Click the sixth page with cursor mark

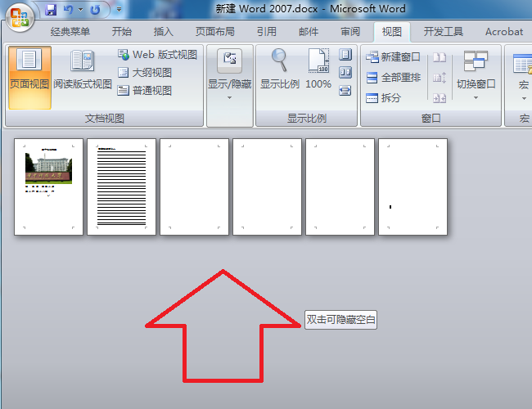tap(413, 187)
